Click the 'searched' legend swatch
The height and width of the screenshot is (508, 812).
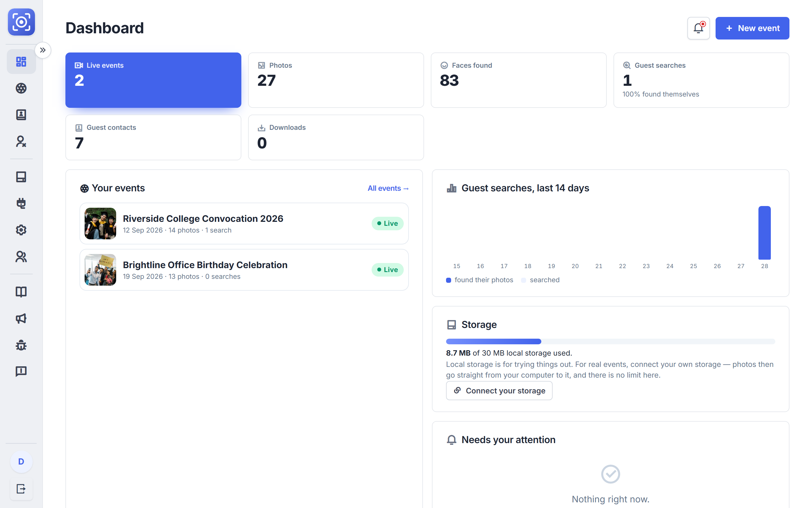point(524,280)
